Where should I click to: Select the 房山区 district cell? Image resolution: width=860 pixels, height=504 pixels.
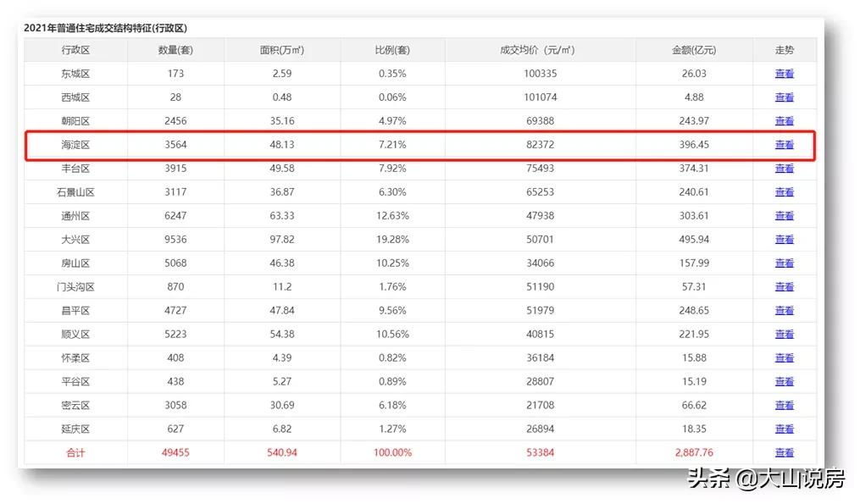(75, 263)
